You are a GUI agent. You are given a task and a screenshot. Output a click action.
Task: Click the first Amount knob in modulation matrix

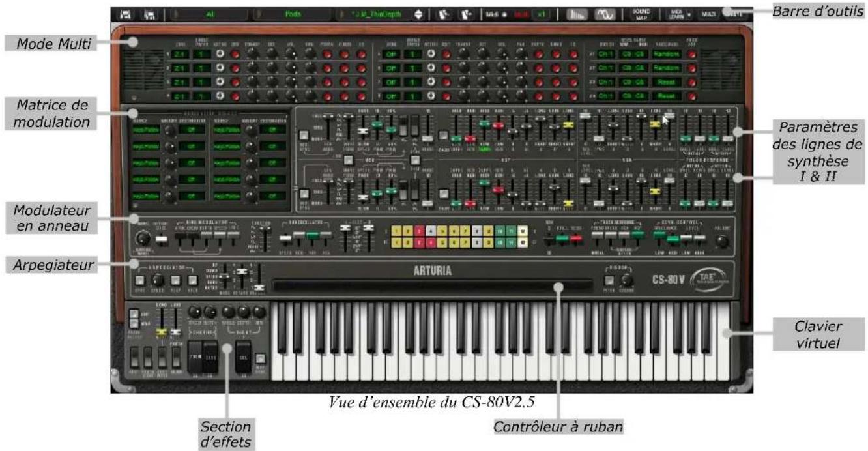[x=170, y=130]
